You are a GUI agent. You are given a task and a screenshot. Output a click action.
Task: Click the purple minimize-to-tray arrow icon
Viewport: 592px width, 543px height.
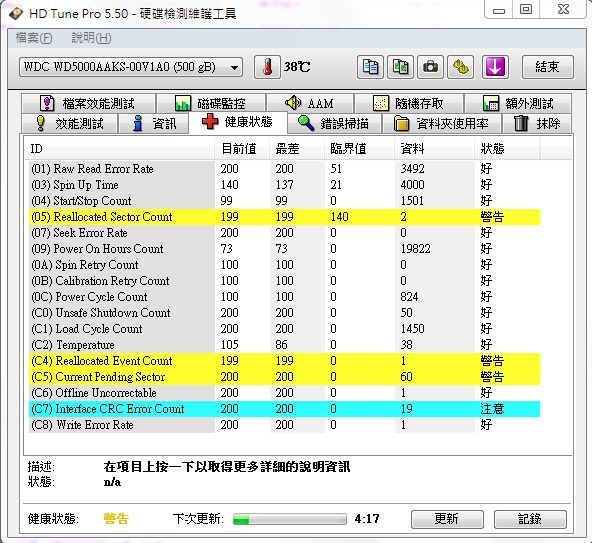pos(495,67)
